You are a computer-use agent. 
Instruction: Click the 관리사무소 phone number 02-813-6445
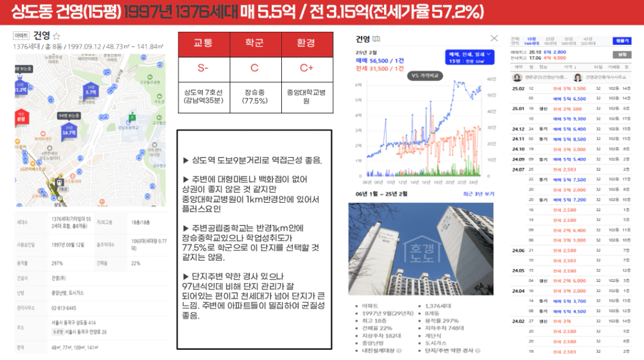(x=64, y=308)
